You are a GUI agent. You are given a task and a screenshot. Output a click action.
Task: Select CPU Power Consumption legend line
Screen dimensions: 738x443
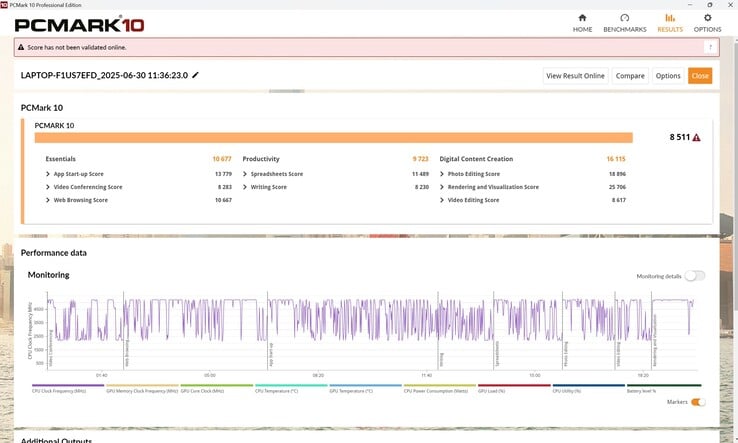pos(440,386)
